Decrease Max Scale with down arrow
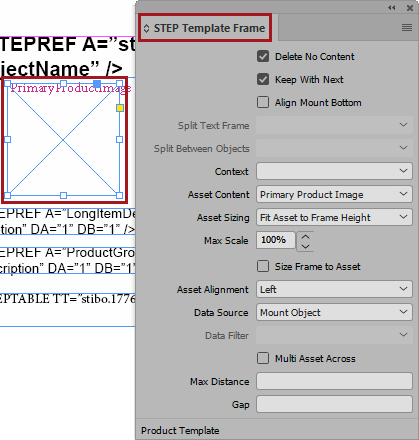Image resolution: width=419 pixels, height=440 pixels. coord(305,246)
